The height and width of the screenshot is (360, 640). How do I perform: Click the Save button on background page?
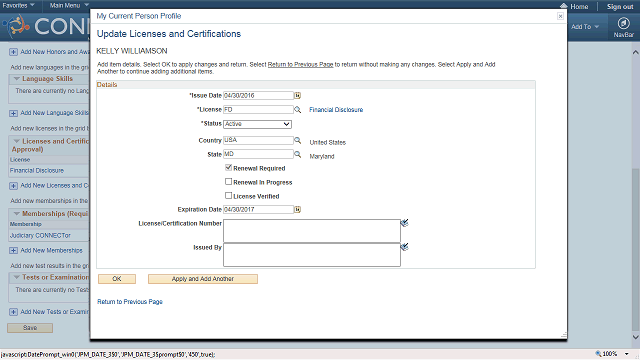click(30, 328)
